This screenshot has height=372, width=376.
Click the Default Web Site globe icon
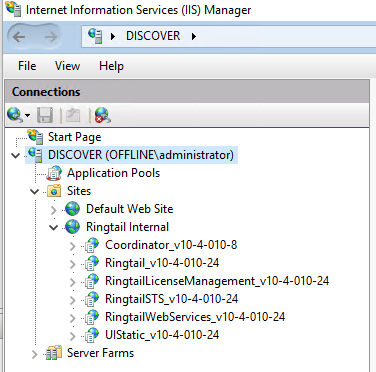tap(72, 209)
